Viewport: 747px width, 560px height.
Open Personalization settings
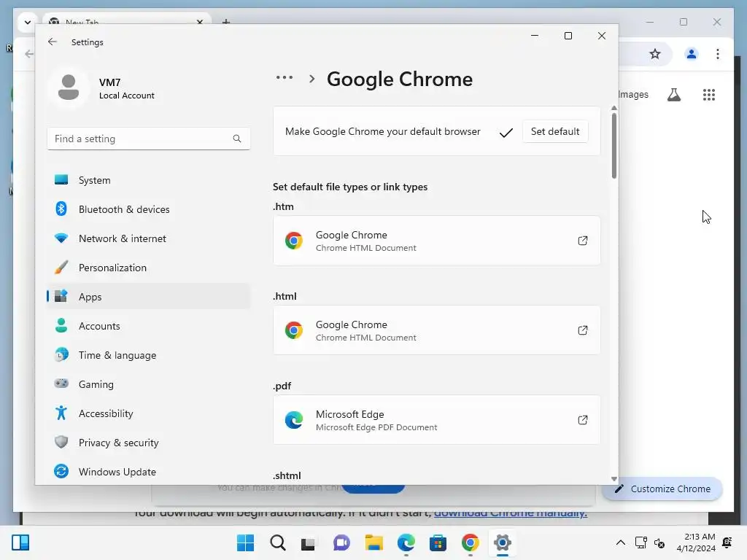(148, 268)
